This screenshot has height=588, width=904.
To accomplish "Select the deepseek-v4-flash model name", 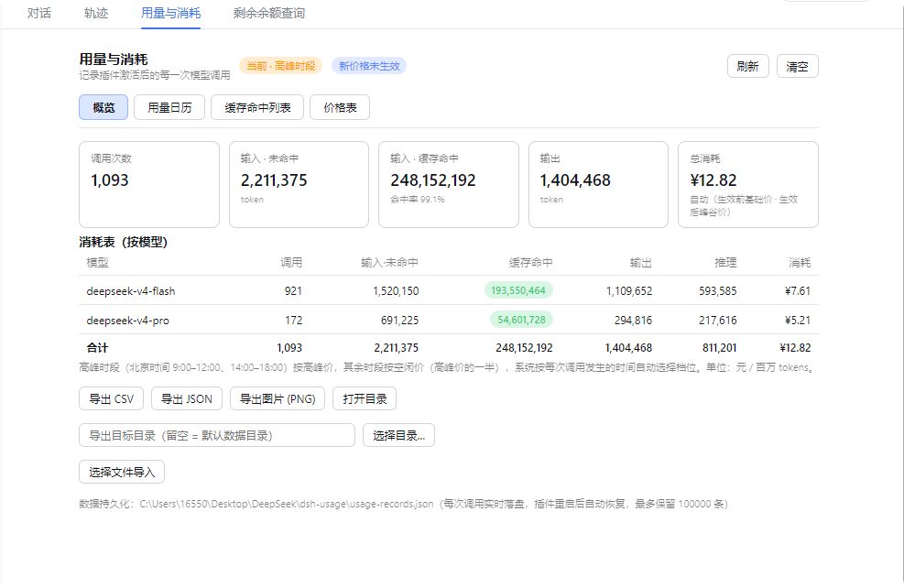I will pyautogui.click(x=131, y=291).
